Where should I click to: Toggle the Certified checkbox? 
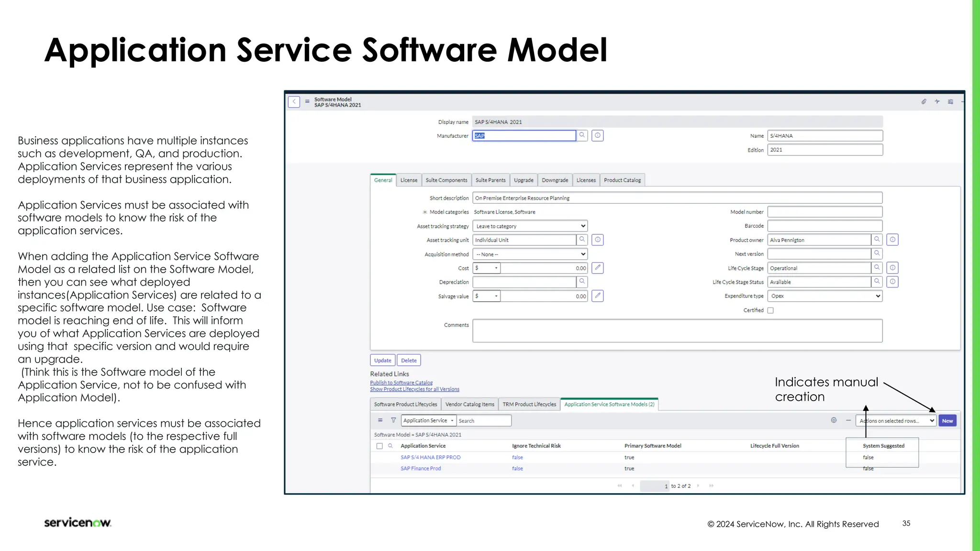[770, 310]
